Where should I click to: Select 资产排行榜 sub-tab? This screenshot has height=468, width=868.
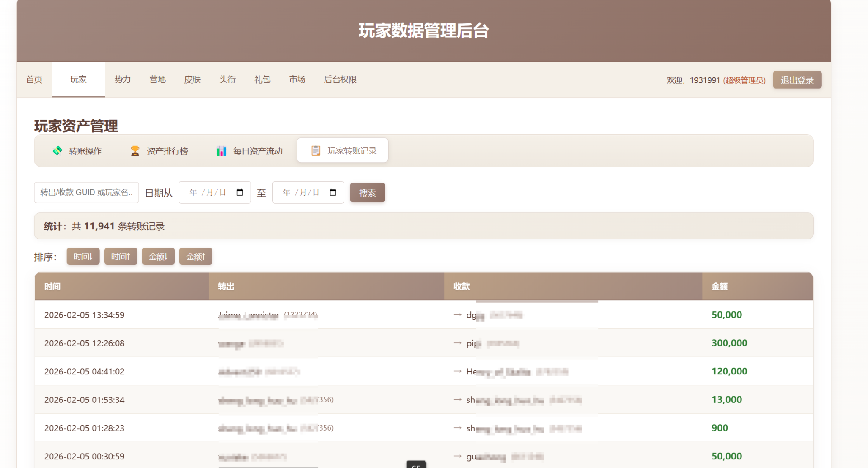pos(159,151)
